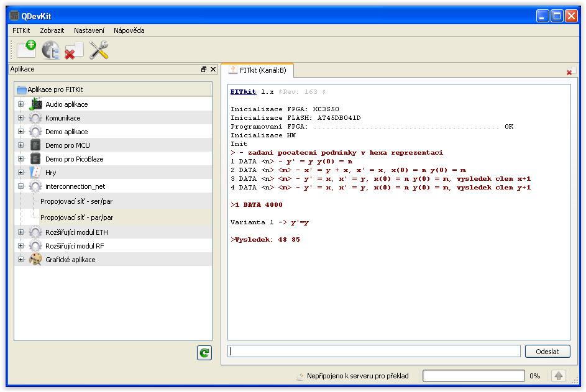Screen dimensions: 586x392
Task: Close the Aplikace panel
Action: click(213, 69)
